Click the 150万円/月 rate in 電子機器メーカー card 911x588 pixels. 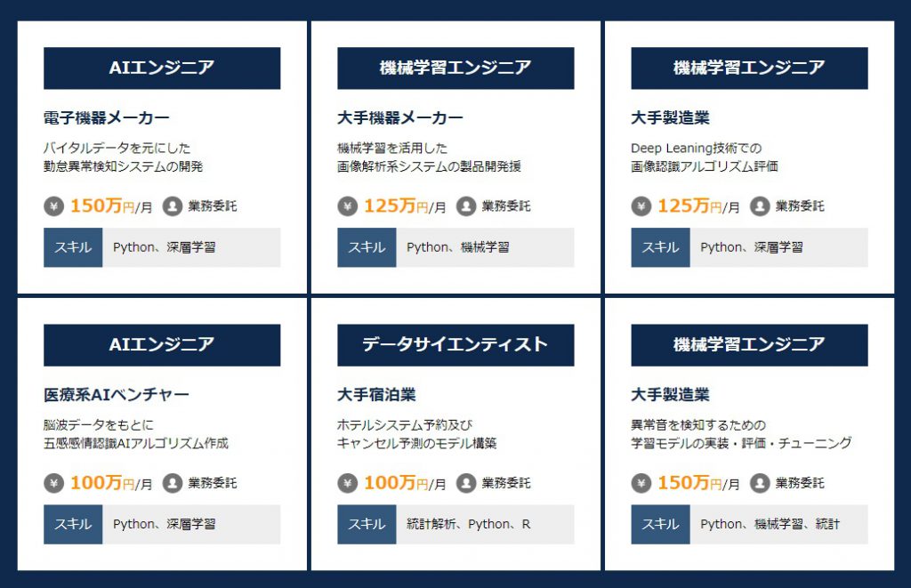tap(111, 205)
